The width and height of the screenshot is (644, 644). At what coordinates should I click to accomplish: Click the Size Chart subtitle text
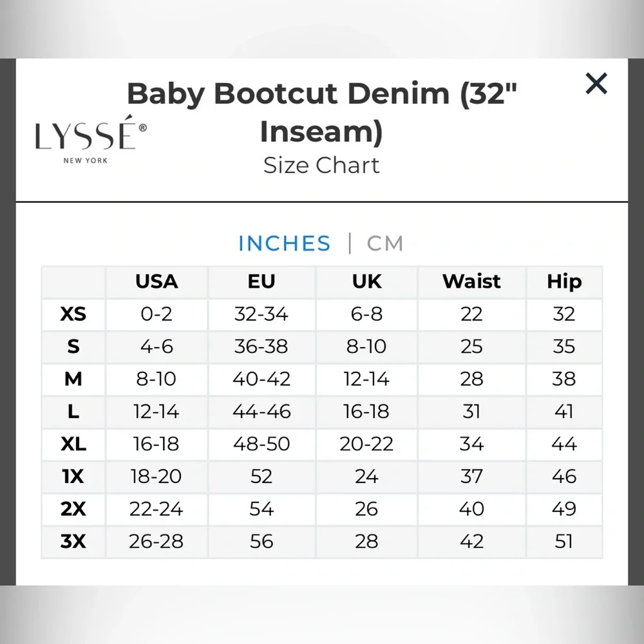[x=321, y=166]
